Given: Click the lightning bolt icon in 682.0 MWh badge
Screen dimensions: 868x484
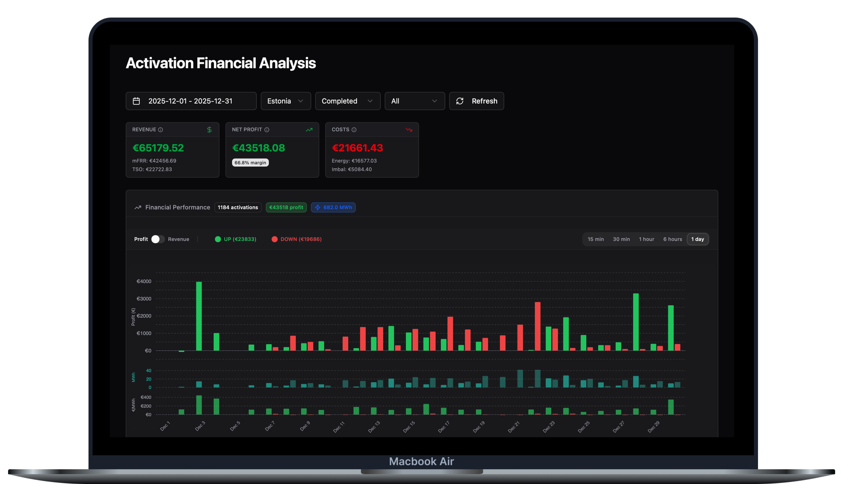Looking at the screenshot, I should pyautogui.click(x=318, y=207).
